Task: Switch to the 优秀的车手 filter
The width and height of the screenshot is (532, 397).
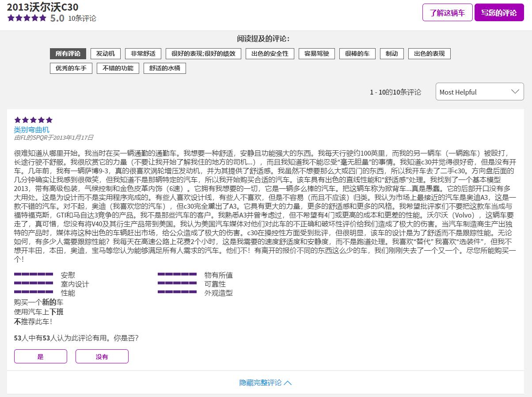Action: pos(71,68)
